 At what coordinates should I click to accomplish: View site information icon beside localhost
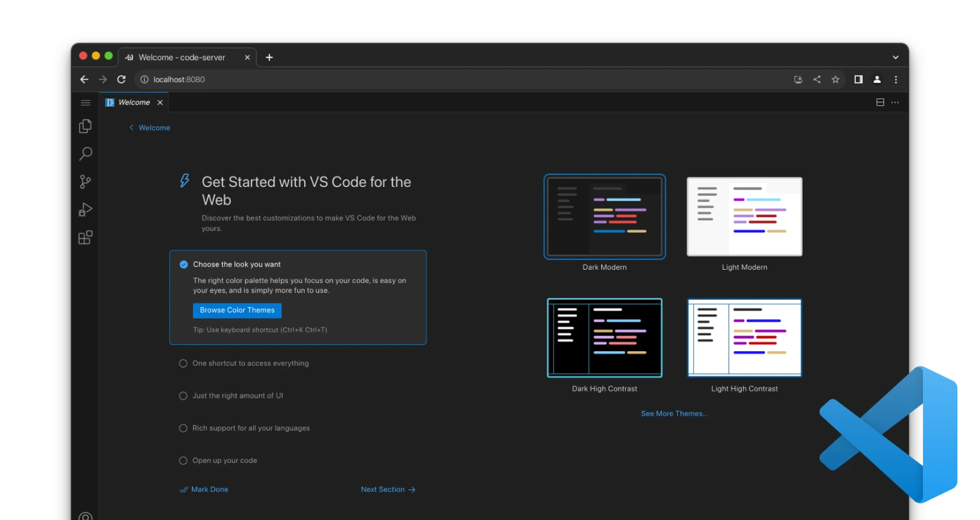tap(144, 80)
